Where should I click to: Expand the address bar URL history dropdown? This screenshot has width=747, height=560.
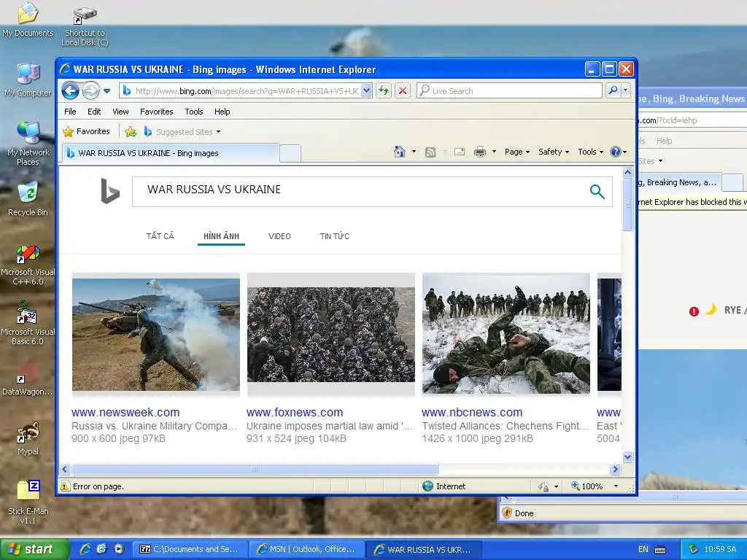tap(366, 90)
